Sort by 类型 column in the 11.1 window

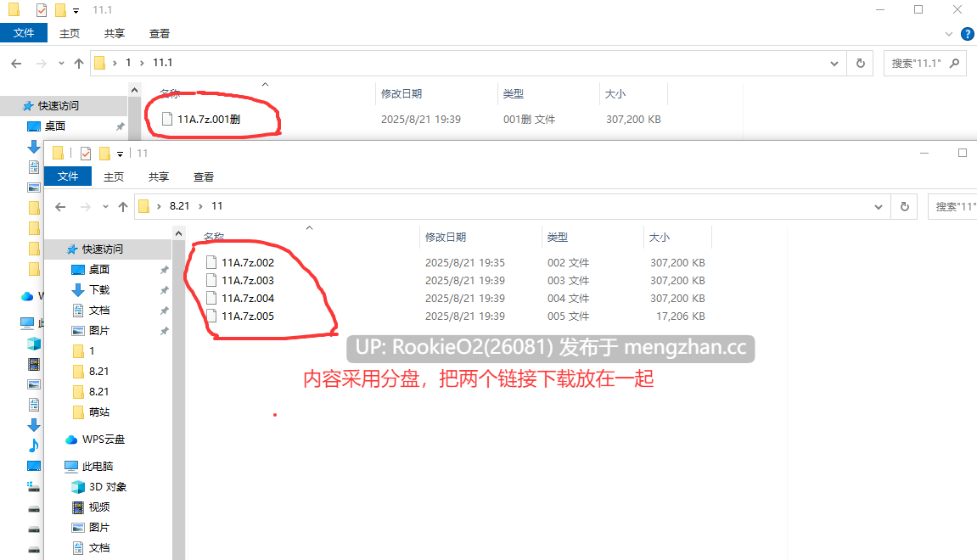[514, 93]
